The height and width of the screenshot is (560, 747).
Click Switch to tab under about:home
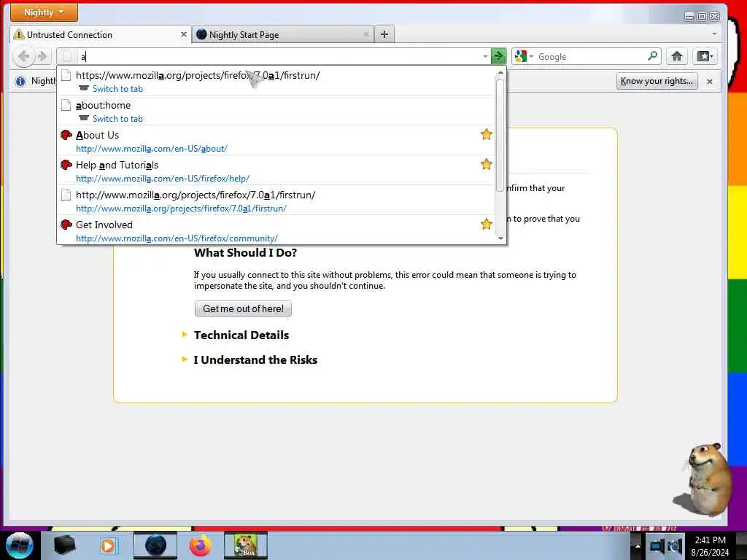pos(117,119)
